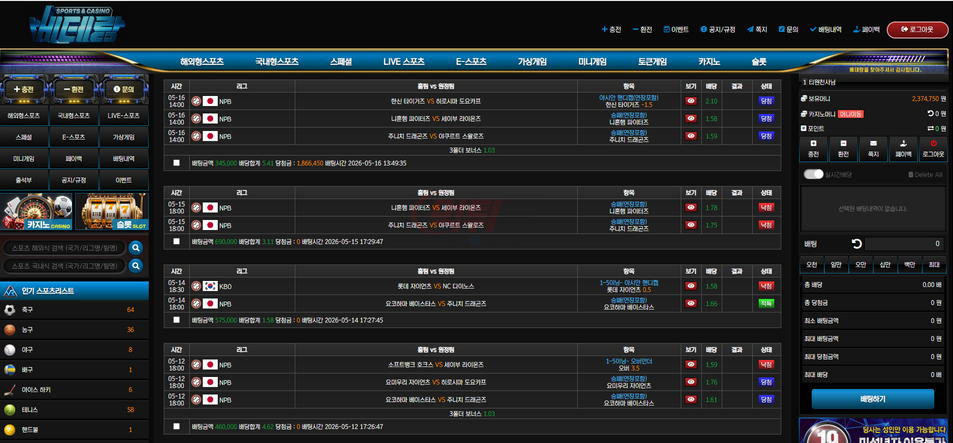Screen dimensions: 953x443
Task: Click the search icon beside the 해외식 검색 field
Action: pos(136,248)
